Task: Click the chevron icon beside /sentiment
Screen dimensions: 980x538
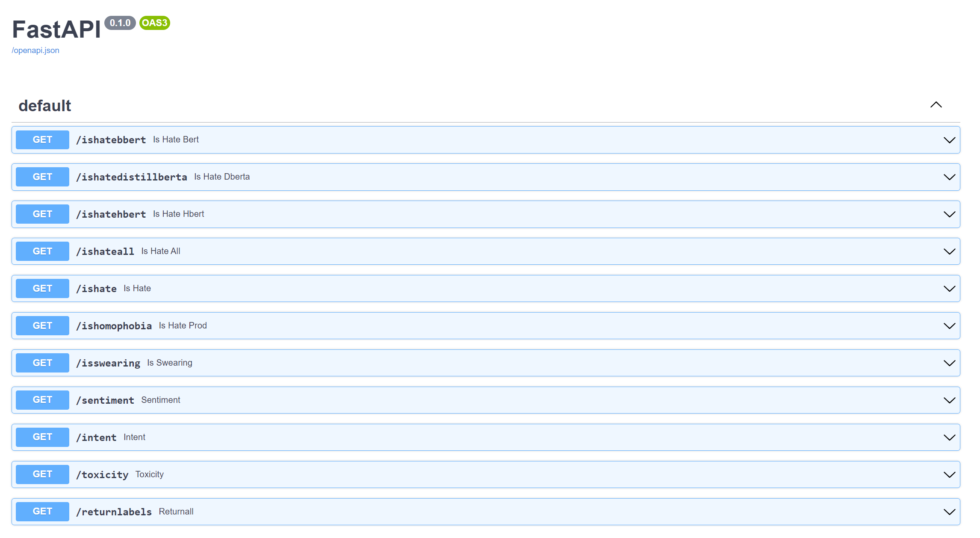Action: [x=949, y=401]
